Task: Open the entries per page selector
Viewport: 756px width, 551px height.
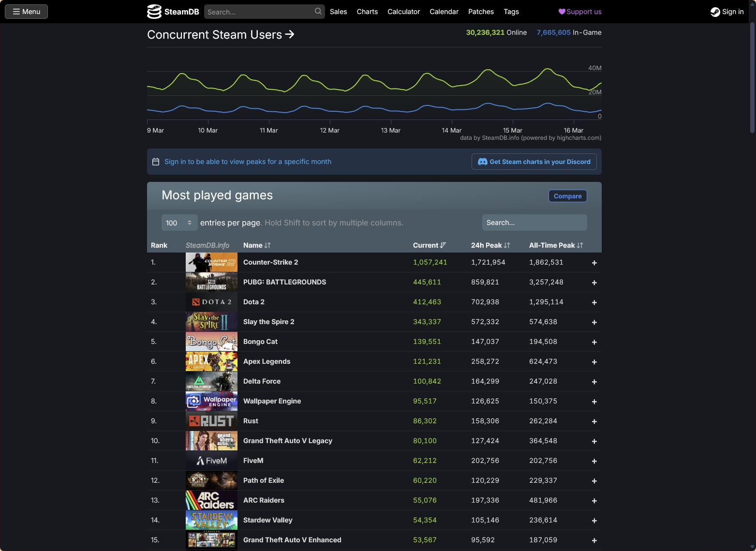Action: (x=179, y=223)
